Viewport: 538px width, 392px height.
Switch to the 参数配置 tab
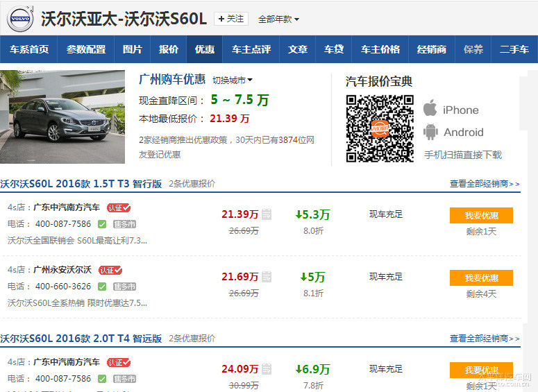pos(86,49)
